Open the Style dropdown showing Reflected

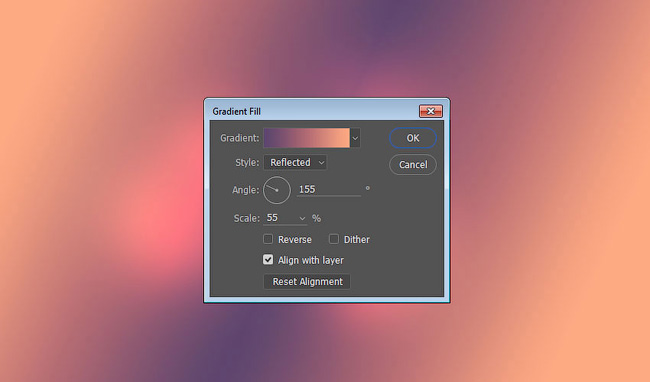295,162
